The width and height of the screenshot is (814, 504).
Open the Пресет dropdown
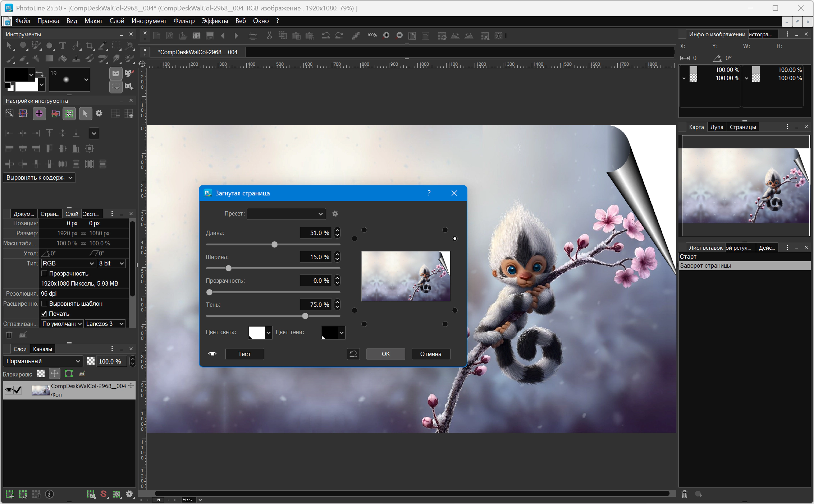(x=286, y=214)
